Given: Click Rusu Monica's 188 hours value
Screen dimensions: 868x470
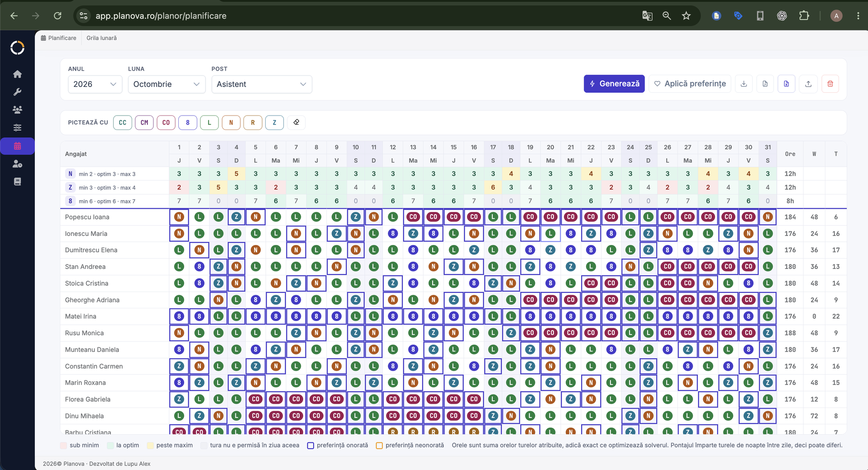Looking at the screenshot, I should (x=790, y=333).
